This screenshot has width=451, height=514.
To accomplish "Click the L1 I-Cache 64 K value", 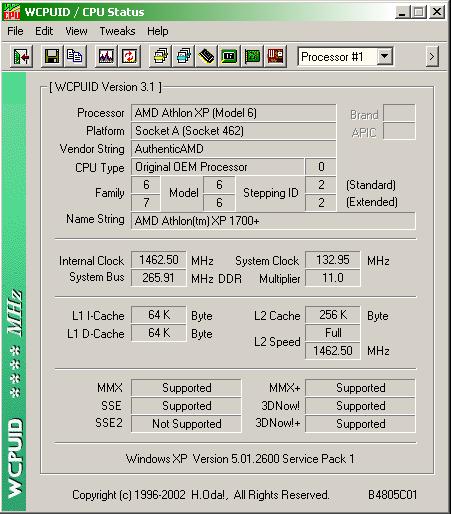I will click(x=159, y=315).
